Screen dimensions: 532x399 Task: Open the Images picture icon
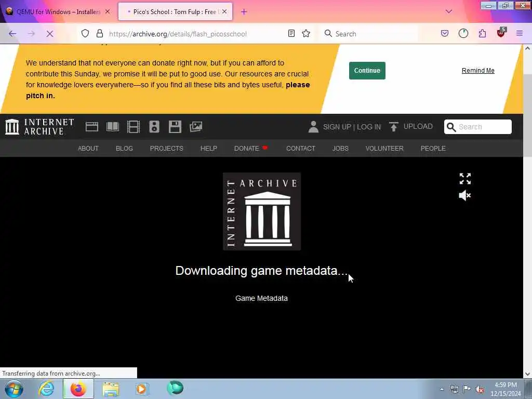[196, 127]
